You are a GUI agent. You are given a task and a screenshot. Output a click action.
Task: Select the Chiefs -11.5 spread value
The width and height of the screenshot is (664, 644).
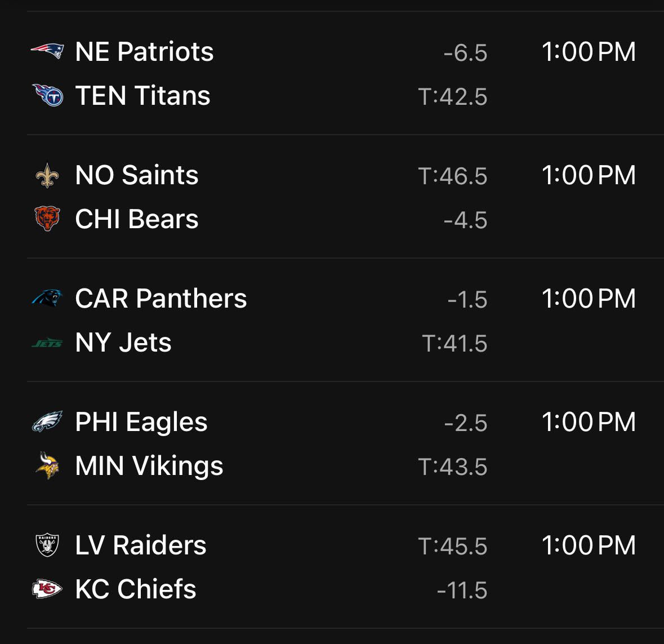coord(462,590)
